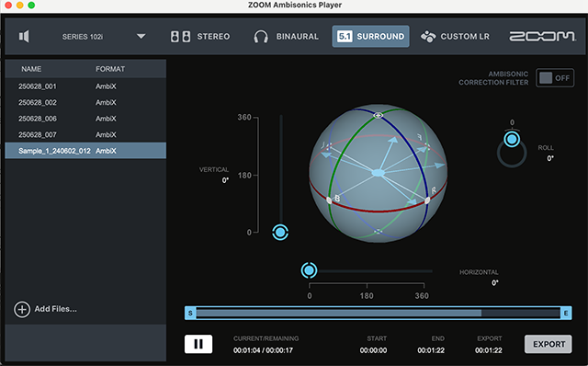Select file 250628_007

point(85,135)
